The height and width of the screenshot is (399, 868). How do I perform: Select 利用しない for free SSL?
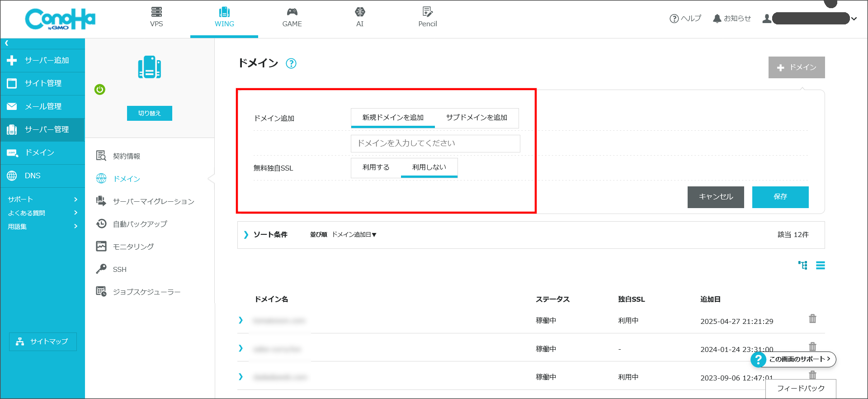click(x=429, y=167)
